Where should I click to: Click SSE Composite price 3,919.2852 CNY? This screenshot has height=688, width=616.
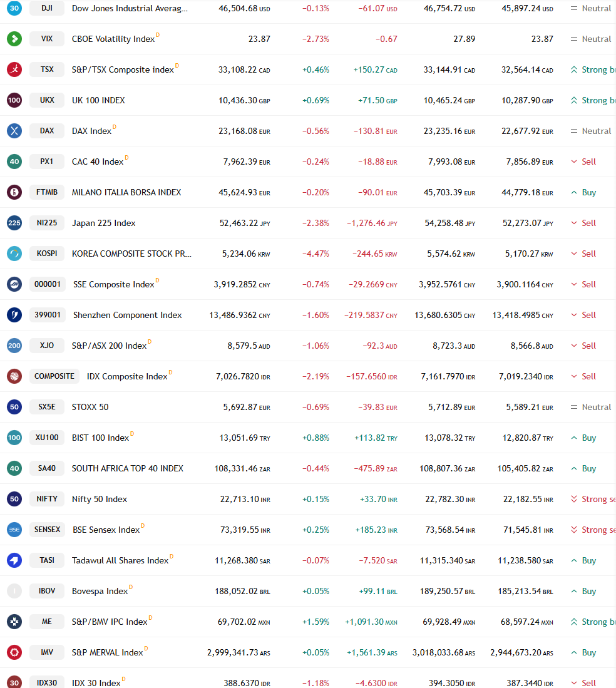tap(242, 284)
